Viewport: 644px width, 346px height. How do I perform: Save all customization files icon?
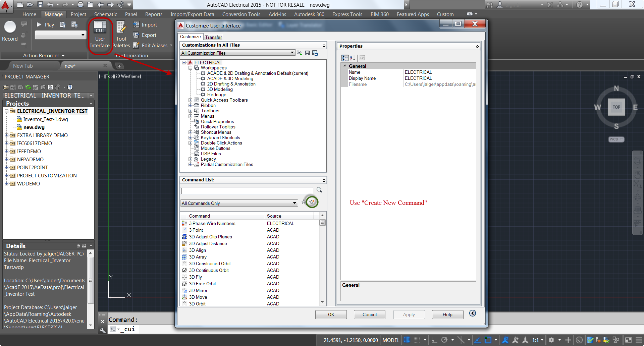point(307,53)
